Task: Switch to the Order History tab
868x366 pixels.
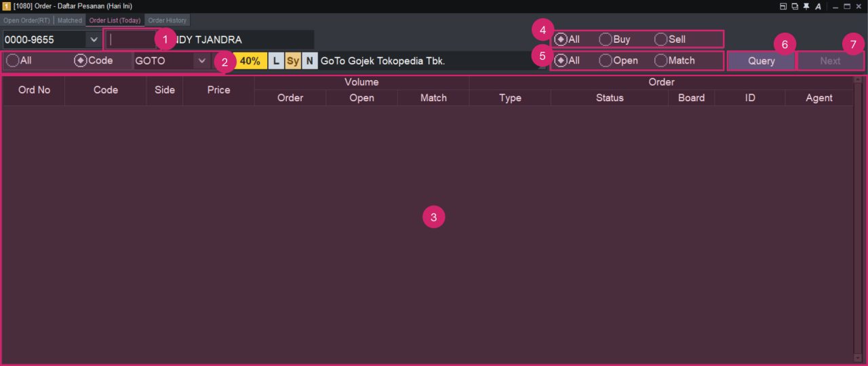Action: coord(167,20)
